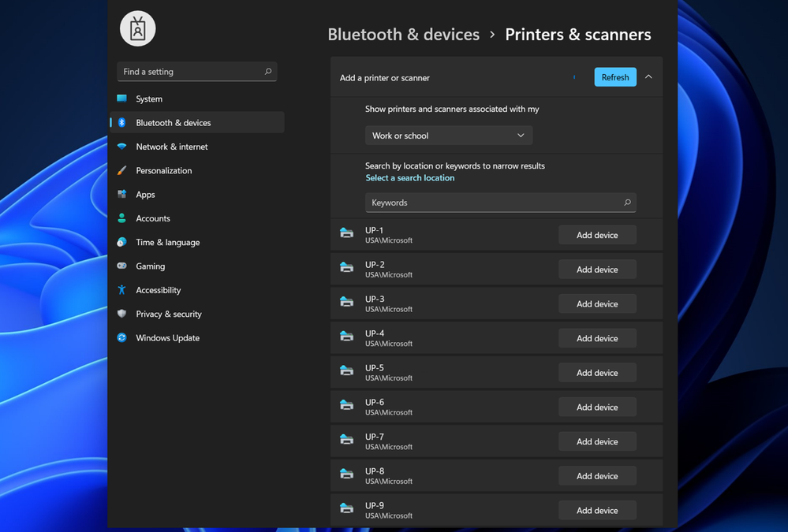
Task: Click the Gaming controller icon
Action: pyautogui.click(x=121, y=266)
